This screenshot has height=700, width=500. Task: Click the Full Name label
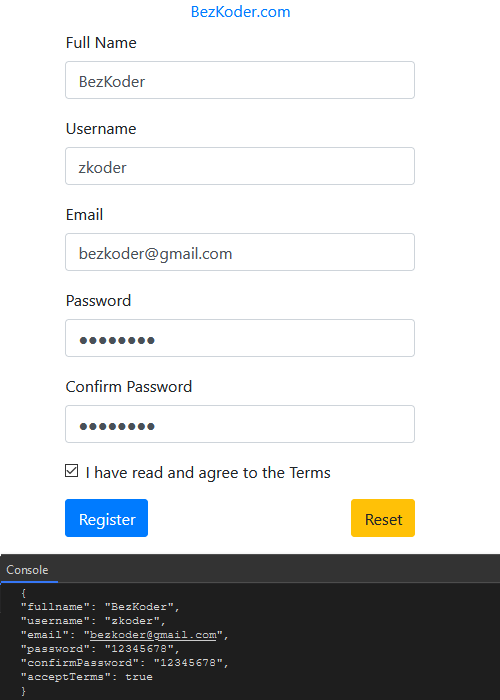pos(101,43)
